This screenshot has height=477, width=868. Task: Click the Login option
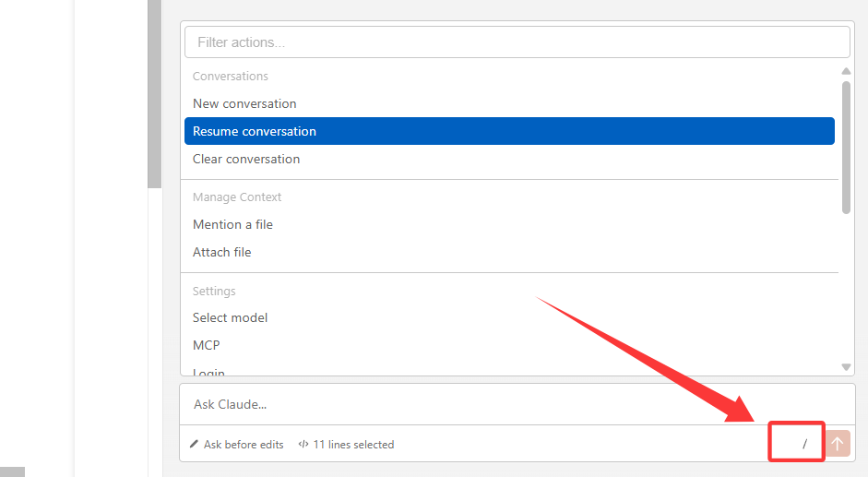208,372
